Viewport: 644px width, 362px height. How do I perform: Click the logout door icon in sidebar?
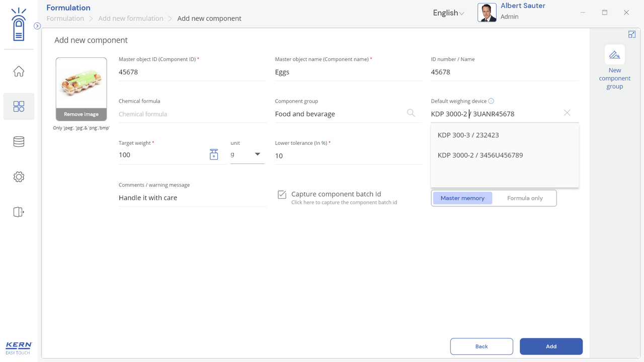click(19, 212)
